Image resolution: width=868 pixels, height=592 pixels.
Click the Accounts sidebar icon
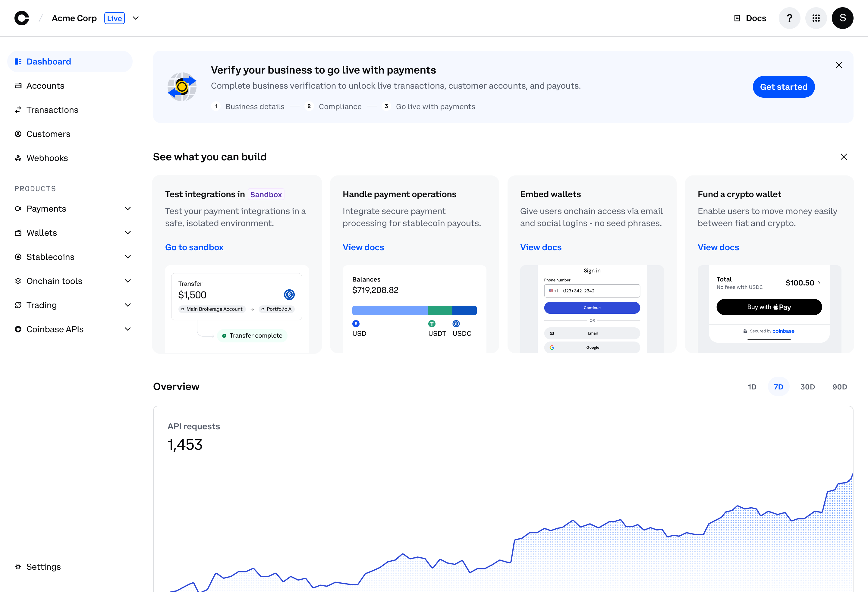pyautogui.click(x=18, y=86)
